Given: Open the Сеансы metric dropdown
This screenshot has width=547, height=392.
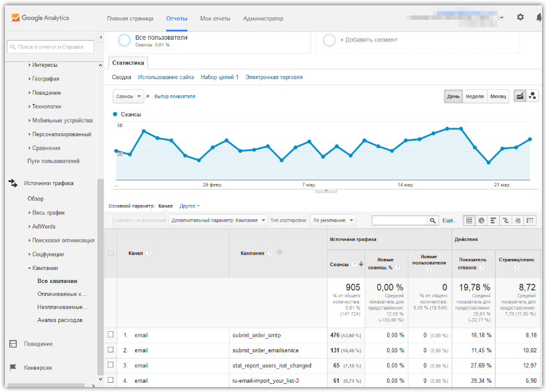Looking at the screenshot, I should 128,97.
